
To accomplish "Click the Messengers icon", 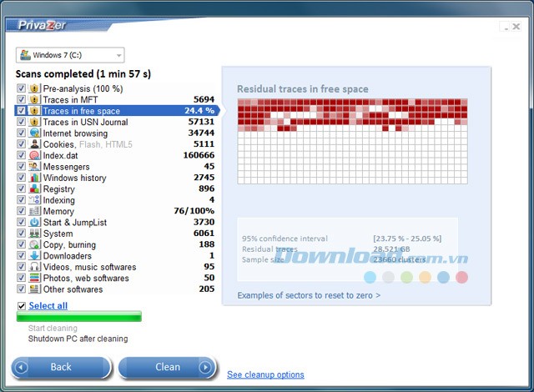I will (34, 167).
